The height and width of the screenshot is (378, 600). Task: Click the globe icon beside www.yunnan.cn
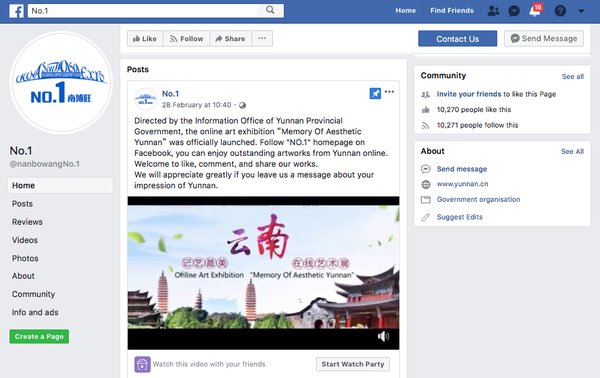[x=426, y=184]
